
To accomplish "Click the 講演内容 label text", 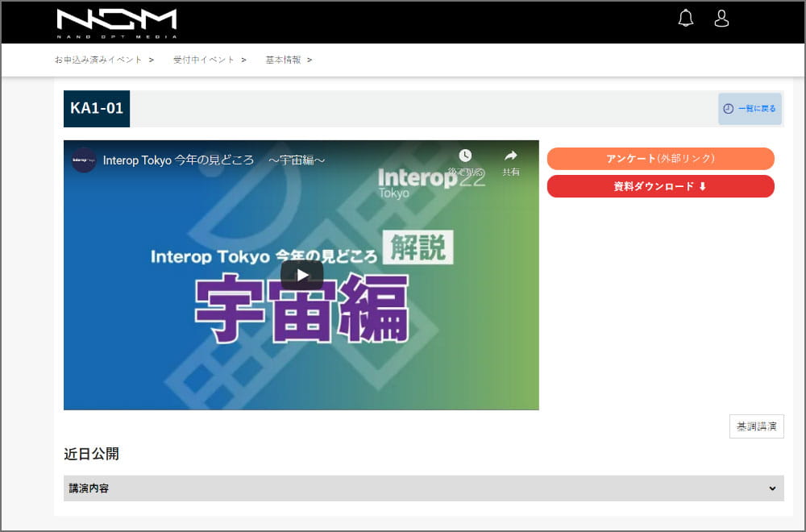I will (x=89, y=488).
